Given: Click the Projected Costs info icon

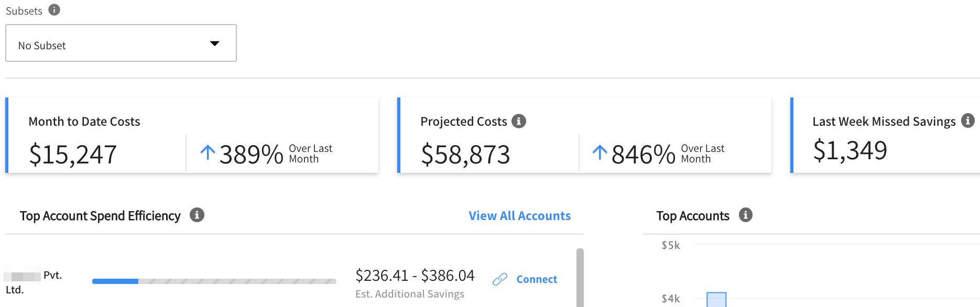Looking at the screenshot, I should point(519,120).
